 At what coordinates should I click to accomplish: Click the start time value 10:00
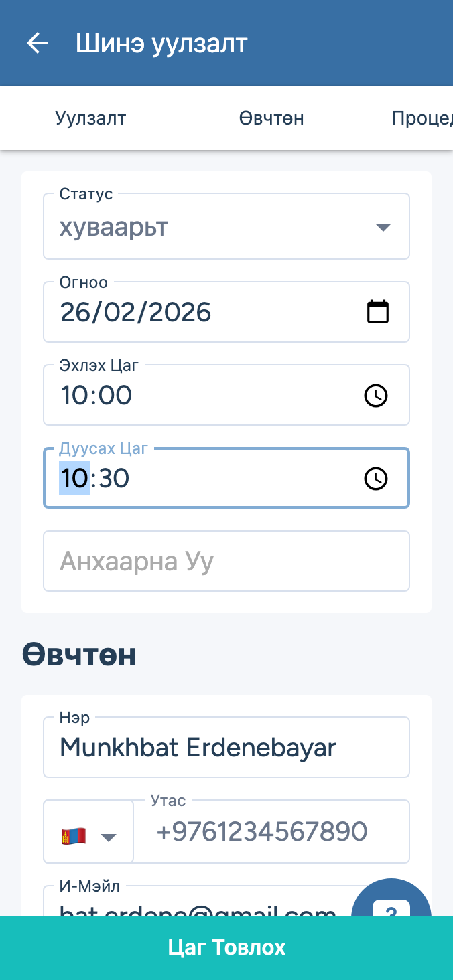[x=96, y=395]
